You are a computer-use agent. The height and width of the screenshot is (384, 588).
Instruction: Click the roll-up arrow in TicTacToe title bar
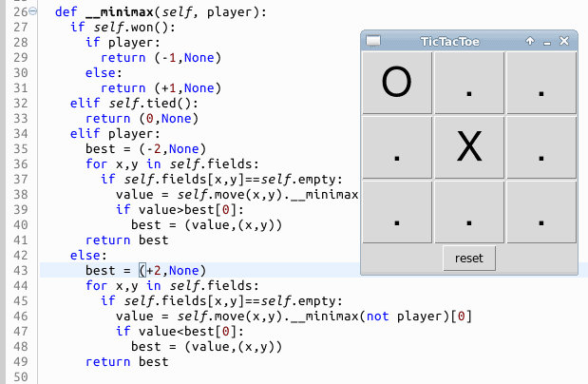[x=530, y=42]
